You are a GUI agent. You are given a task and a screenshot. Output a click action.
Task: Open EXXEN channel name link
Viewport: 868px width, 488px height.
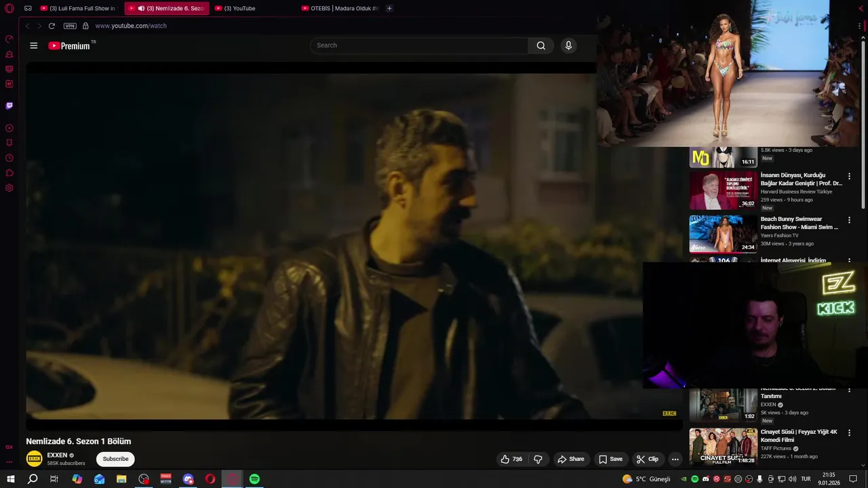point(57,455)
